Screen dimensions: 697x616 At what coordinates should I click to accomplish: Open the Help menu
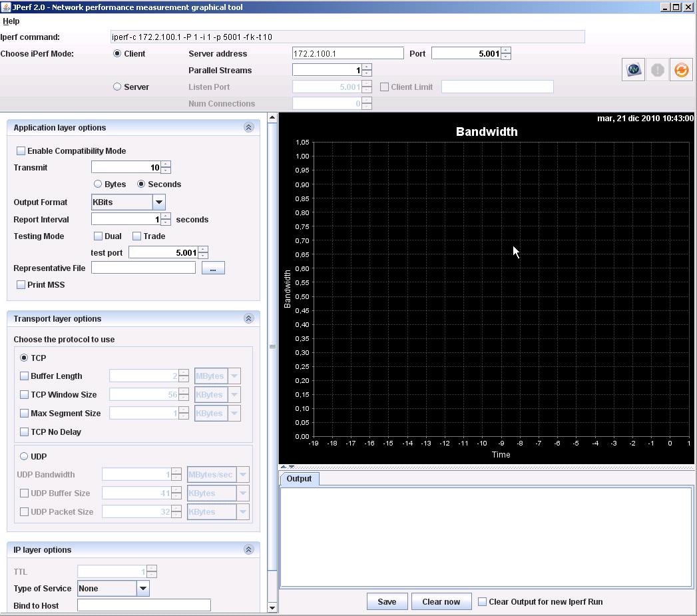tap(11, 21)
